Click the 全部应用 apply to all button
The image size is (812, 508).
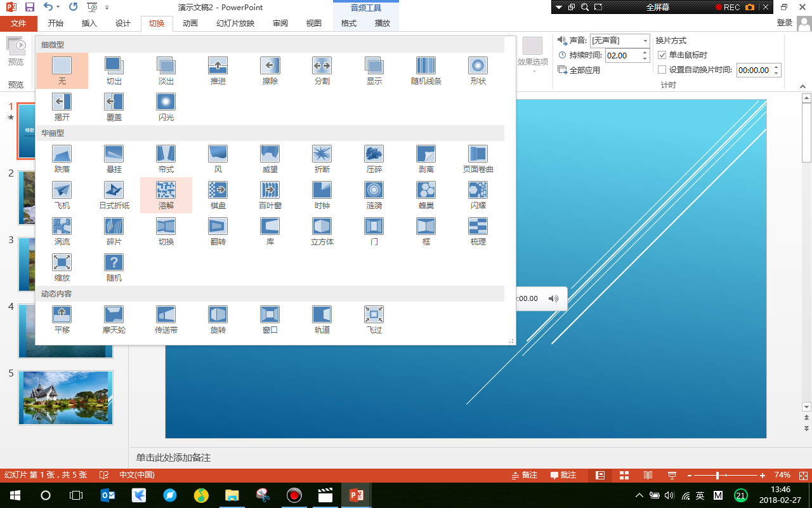click(x=579, y=70)
